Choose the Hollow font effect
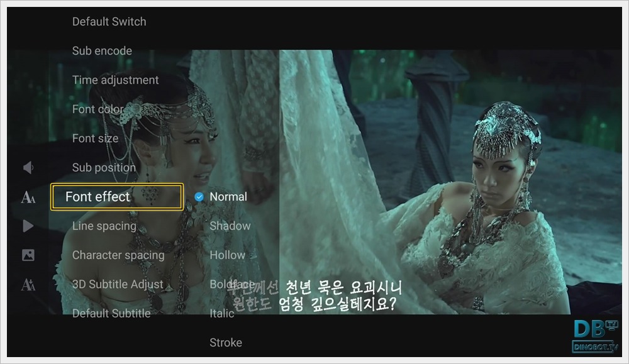 [227, 255]
